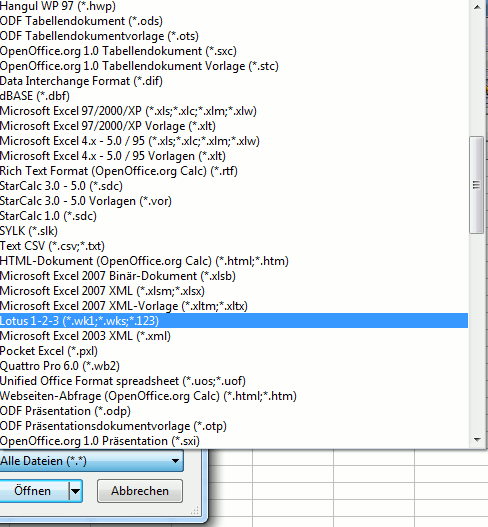This screenshot has width=488, height=527.
Task: Pick Microsoft Excel 2007 XML (*.xlsm;*.xlsx)
Action: coord(234,291)
